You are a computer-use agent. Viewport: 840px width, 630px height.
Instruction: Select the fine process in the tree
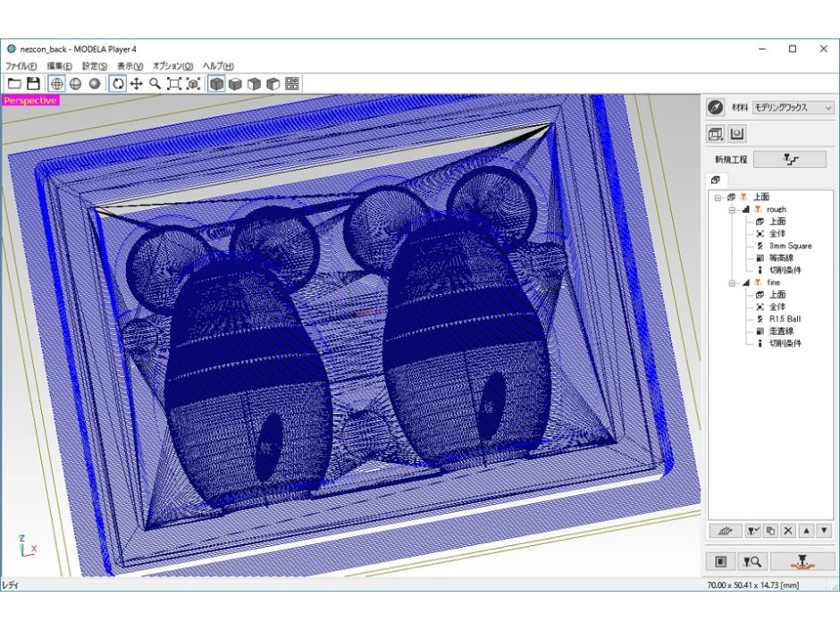(774, 282)
